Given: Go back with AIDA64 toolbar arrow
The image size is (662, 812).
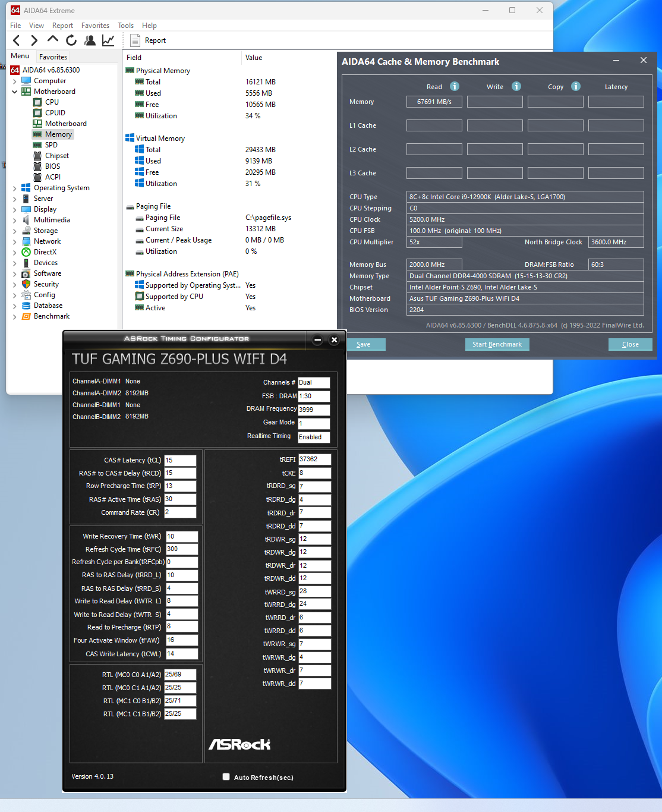Looking at the screenshot, I should (17, 40).
